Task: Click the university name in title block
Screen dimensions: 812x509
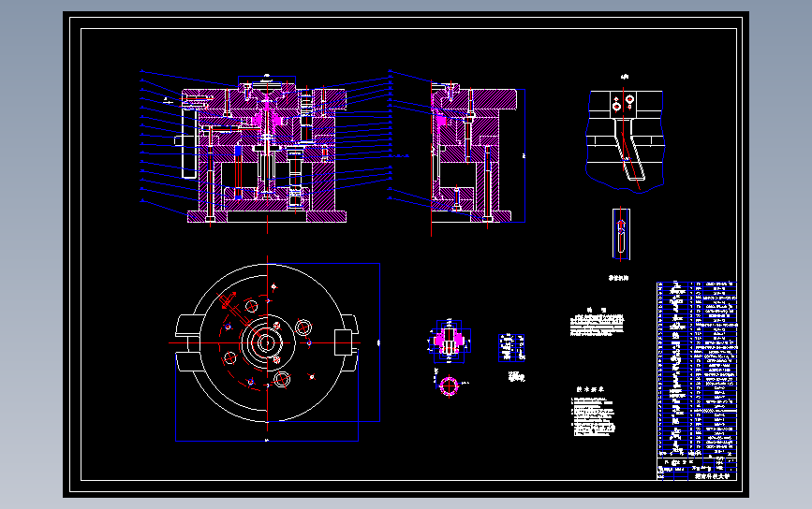Action: coord(712,476)
